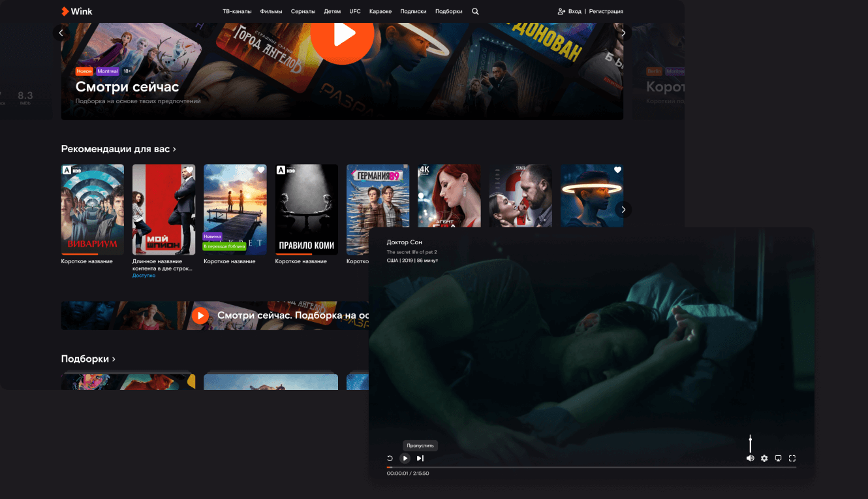Go to previous banner slide arrow
The width and height of the screenshot is (868, 499).
(61, 33)
